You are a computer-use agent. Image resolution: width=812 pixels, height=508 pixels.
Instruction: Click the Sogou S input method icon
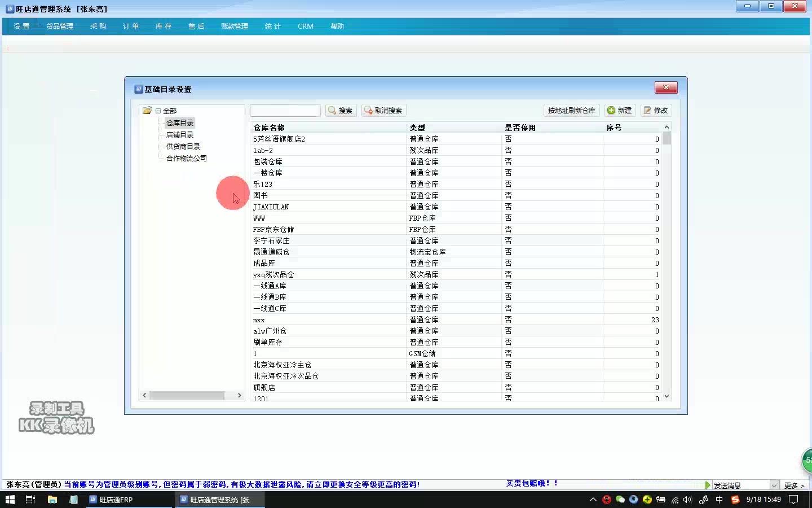coord(735,500)
